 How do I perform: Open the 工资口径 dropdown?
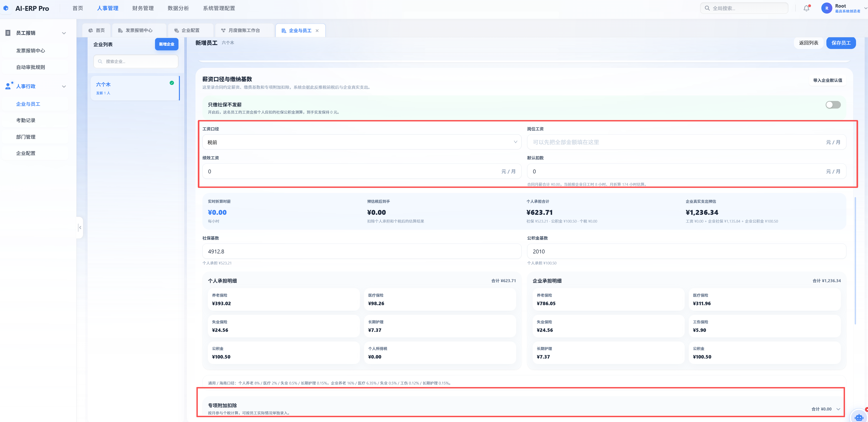362,142
